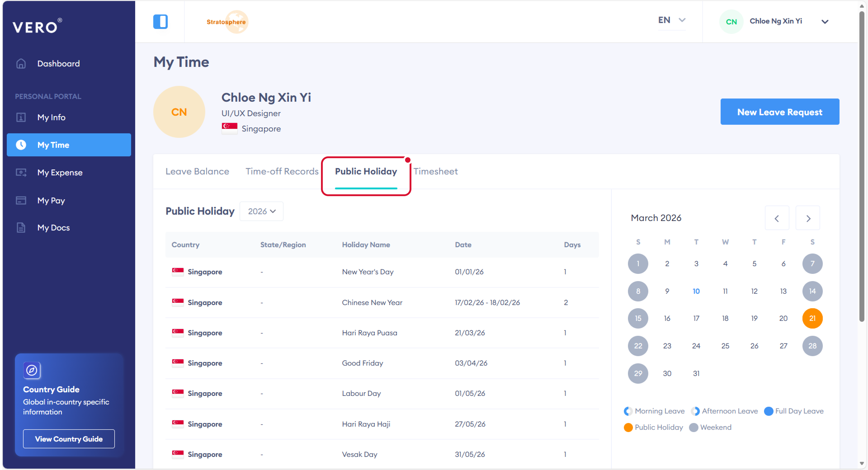Click the My Time clock icon
The height and width of the screenshot is (470, 868).
[x=21, y=145]
